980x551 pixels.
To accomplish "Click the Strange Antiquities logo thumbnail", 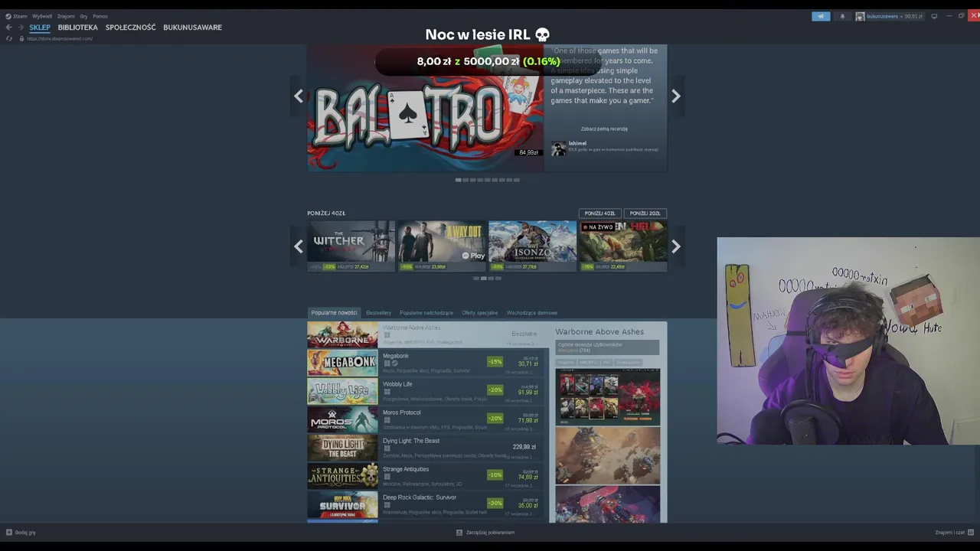I will click(x=342, y=476).
